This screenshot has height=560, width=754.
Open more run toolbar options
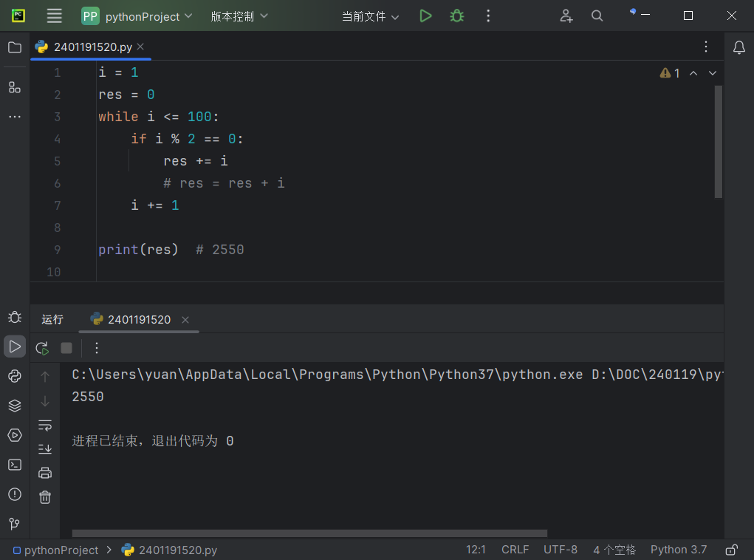tap(97, 348)
